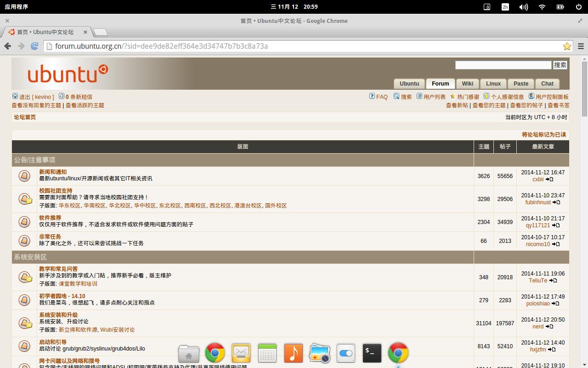Viewport: 588px width, 368px height.
Task: Open the 校园社团支持 forum
Action: [56, 191]
